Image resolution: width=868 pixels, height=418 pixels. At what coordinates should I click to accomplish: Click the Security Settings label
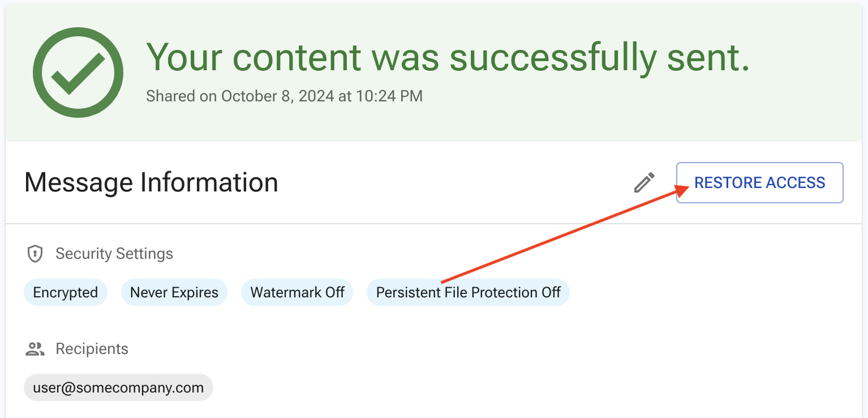pyautogui.click(x=114, y=254)
